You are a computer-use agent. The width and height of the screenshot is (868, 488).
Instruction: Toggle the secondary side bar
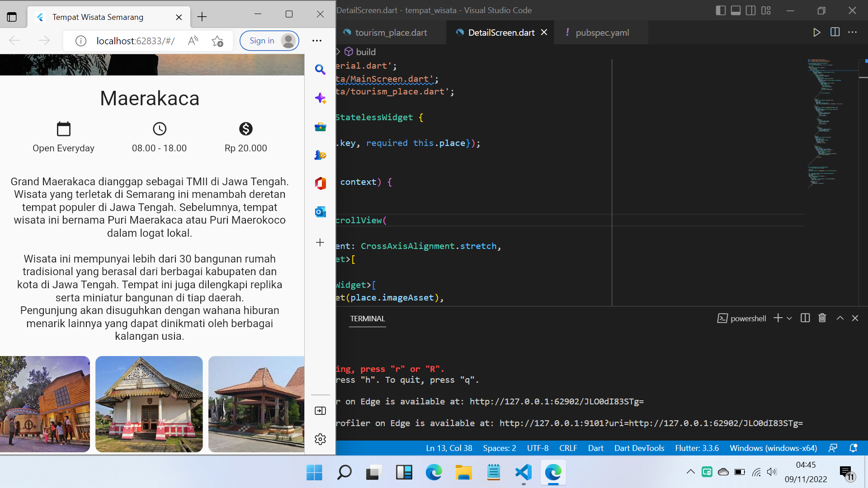tap(751, 10)
